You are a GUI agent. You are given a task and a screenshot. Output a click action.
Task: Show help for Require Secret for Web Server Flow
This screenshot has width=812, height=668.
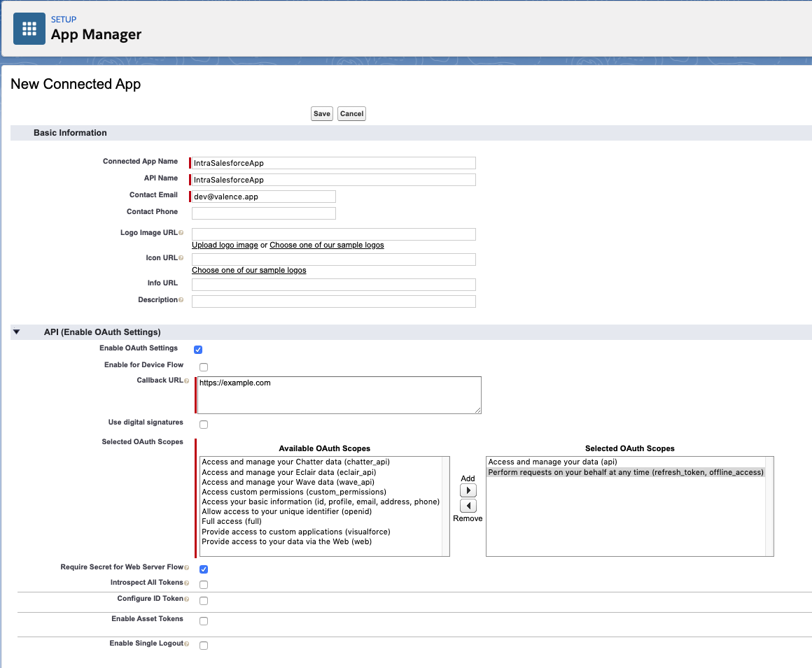[x=186, y=567]
